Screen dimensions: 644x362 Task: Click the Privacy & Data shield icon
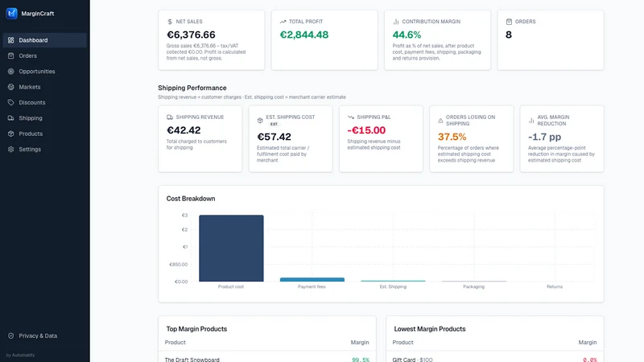tap(11, 335)
